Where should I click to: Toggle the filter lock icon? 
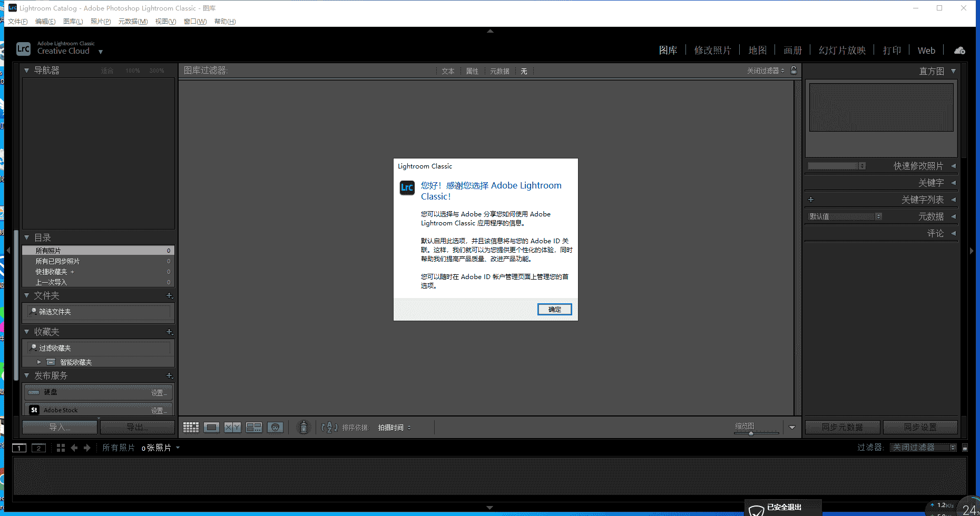click(794, 70)
